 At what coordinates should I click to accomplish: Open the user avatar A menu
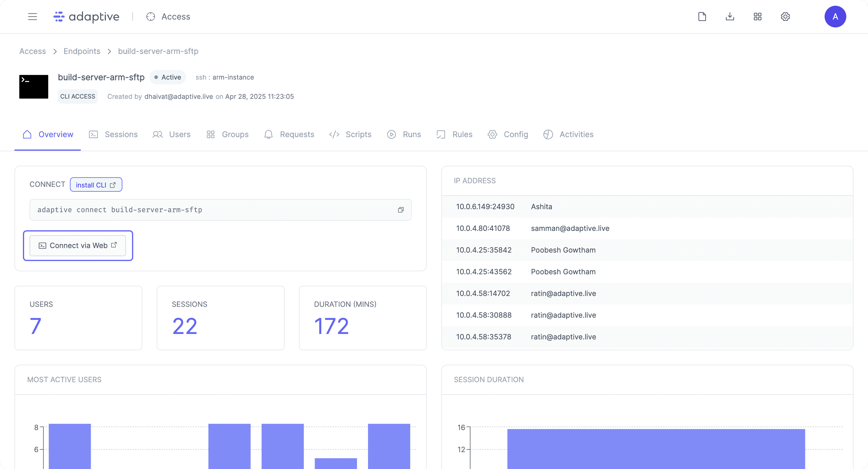(835, 17)
